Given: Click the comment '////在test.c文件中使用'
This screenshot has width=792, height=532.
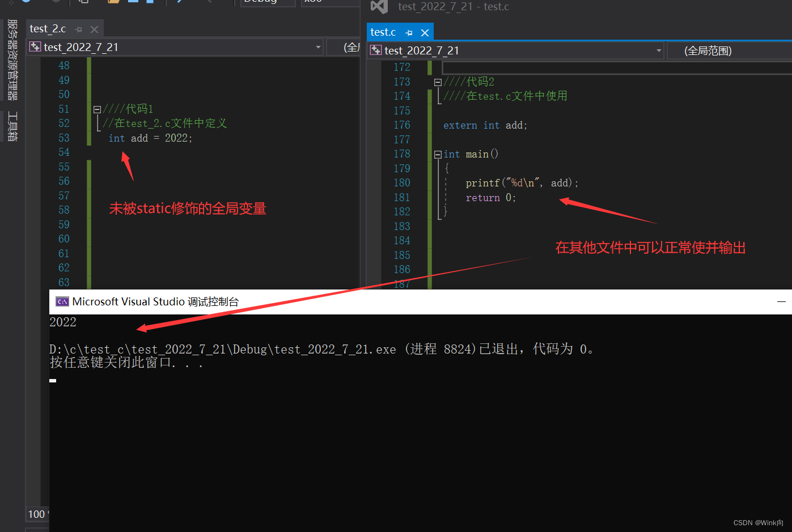Looking at the screenshot, I should pos(505,96).
